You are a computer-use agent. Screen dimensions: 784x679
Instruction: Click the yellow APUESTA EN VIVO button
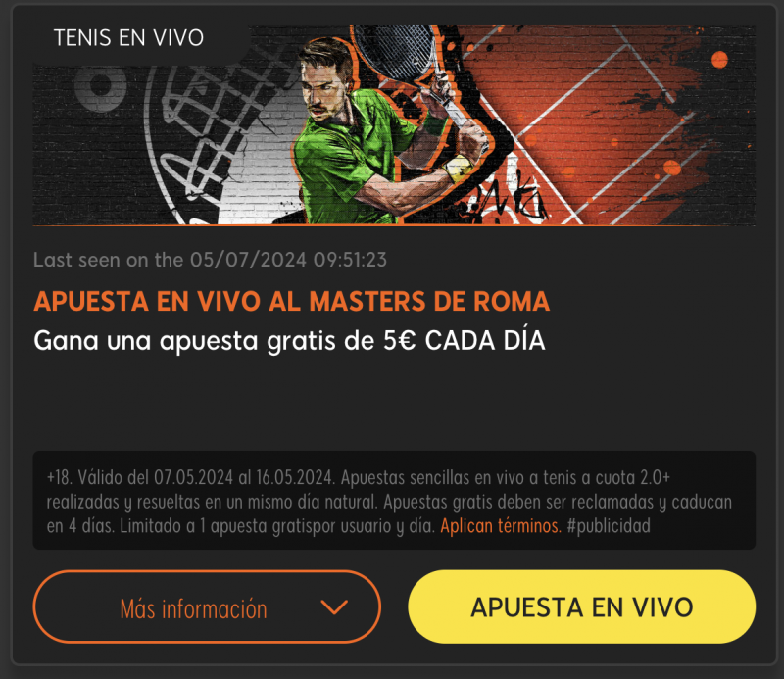(581, 606)
